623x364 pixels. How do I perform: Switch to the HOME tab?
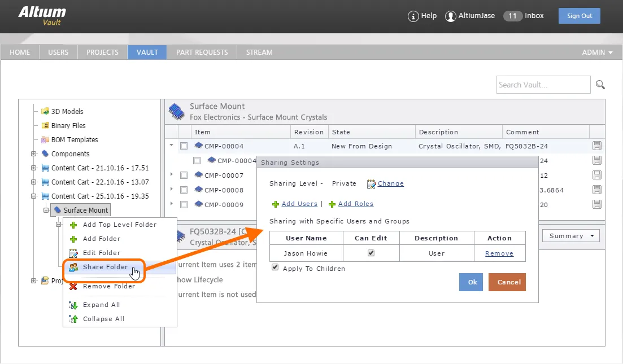(x=20, y=52)
